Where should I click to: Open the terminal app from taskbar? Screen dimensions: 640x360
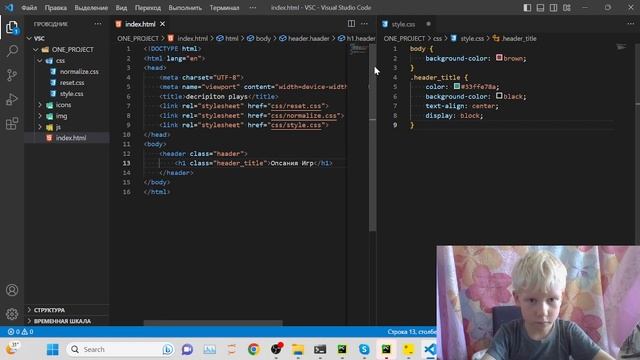coord(320,349)
